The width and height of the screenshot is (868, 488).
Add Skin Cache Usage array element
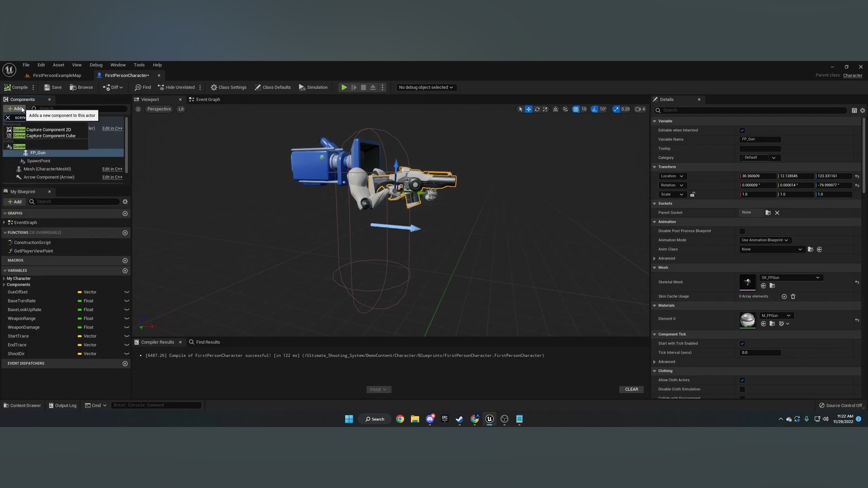pos(784,296)
